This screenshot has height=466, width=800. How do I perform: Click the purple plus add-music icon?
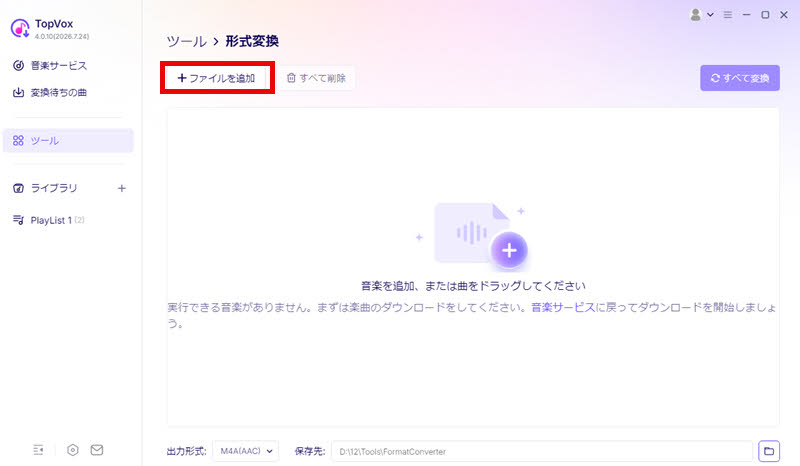point(509,250)
